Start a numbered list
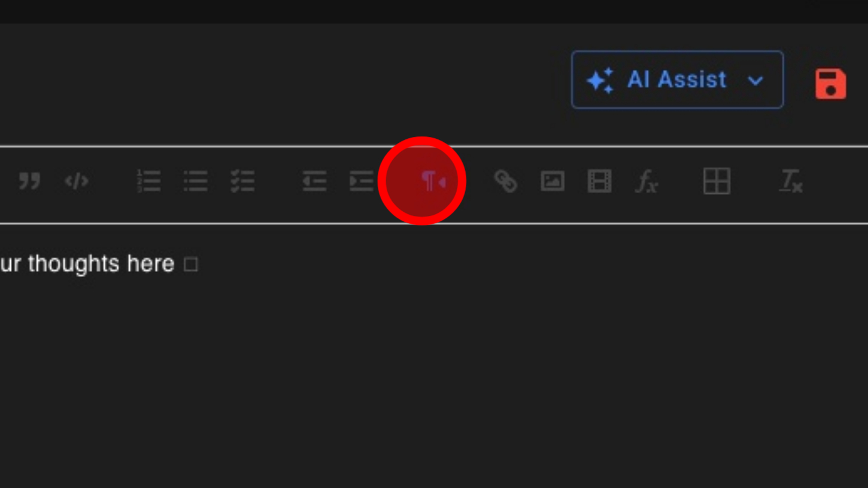The image size is (868, 488). click(148, 181)
